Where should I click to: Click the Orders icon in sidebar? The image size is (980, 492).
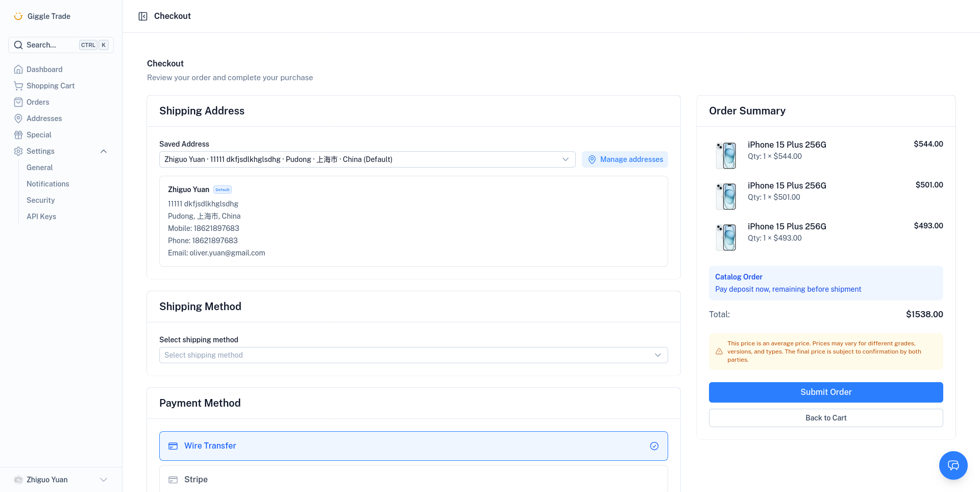tap(18, 102)
